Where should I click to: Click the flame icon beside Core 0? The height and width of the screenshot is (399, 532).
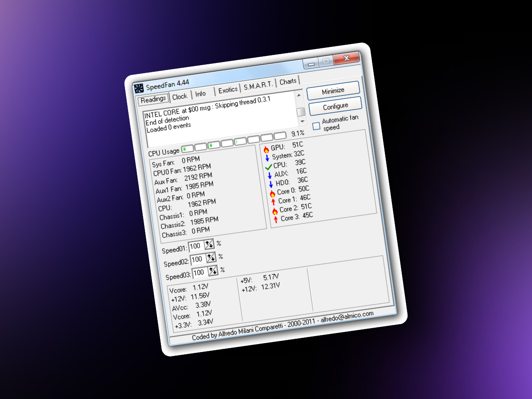pos(272,194)
